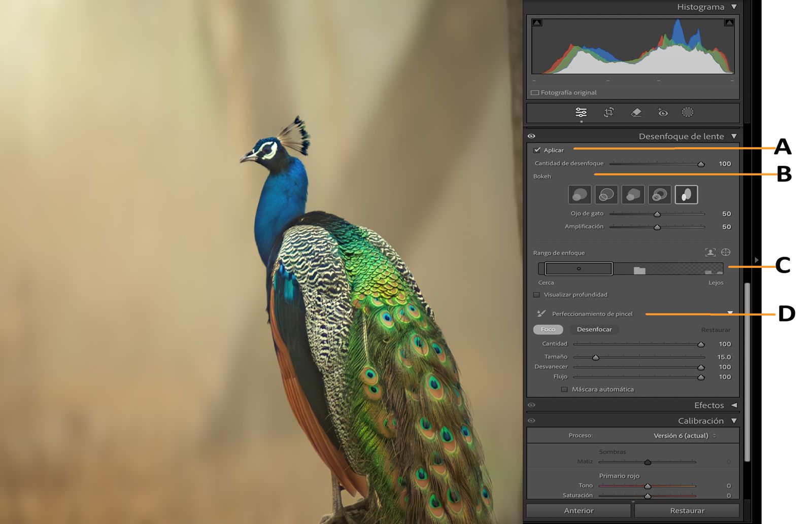Open the Red Eye correction tool
This screenshot has width=812, height=524.
(662, 113)
